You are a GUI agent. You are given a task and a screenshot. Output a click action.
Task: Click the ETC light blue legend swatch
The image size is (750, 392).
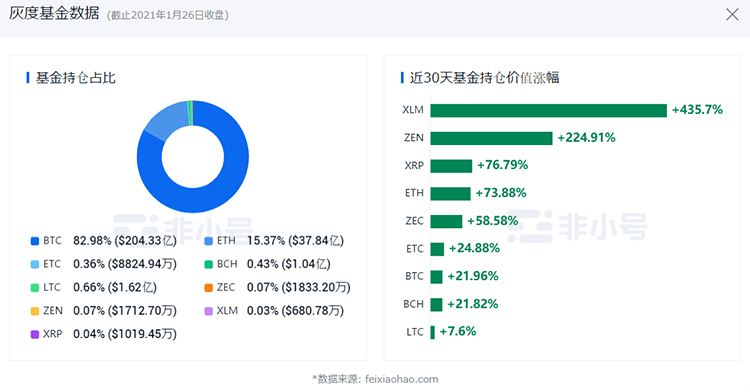(35, 264)
